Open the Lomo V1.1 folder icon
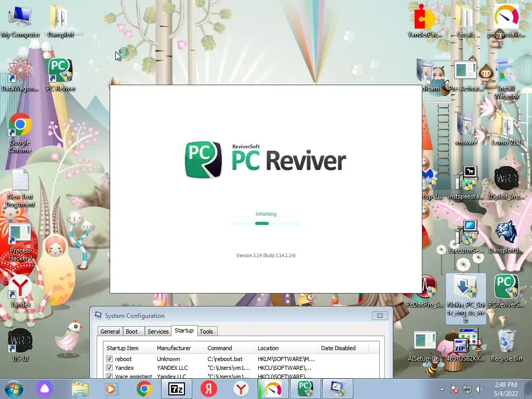 coord(506,129)
